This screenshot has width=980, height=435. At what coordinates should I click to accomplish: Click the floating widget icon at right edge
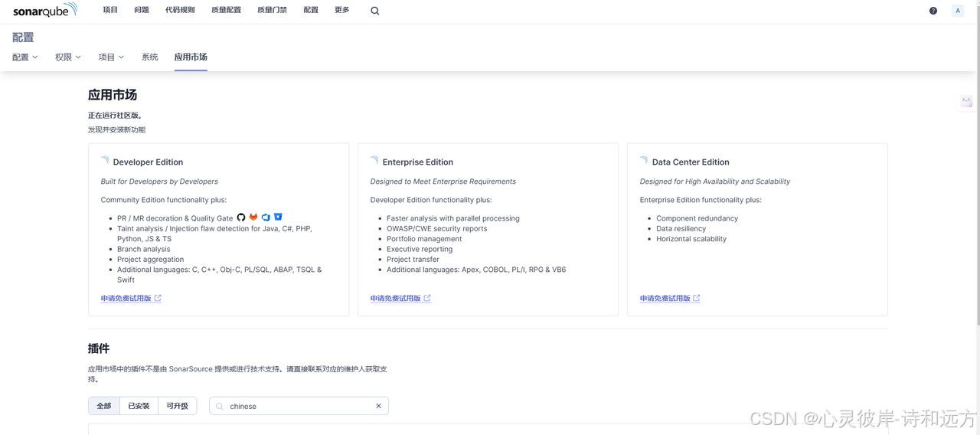click(x=967, y=101)
